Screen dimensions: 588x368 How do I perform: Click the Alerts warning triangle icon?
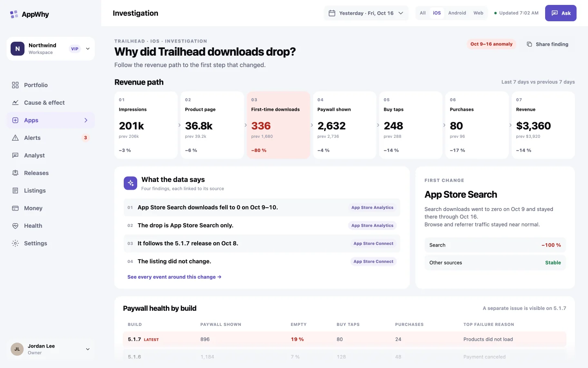[x=16, y=138]
